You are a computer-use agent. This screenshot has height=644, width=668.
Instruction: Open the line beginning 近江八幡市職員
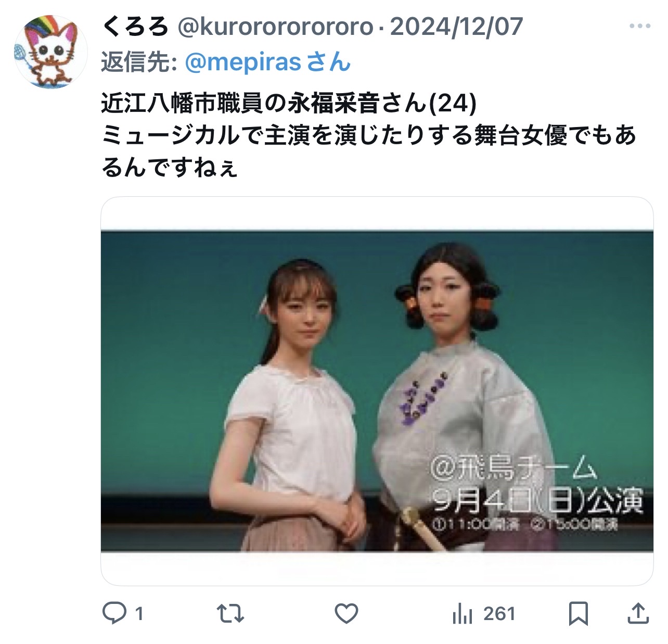289,104
